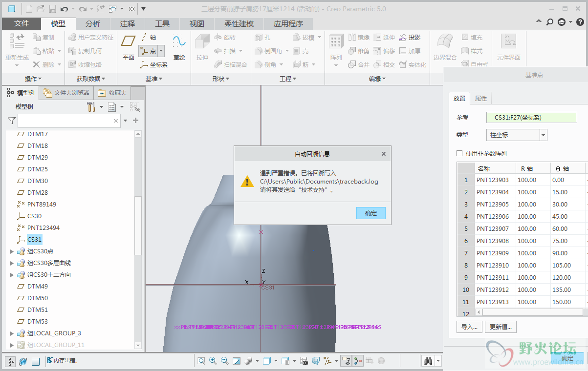The image size is (588, 371).
Task: Open the 属性 tab in datum point dialog
Action: [481, 98]
